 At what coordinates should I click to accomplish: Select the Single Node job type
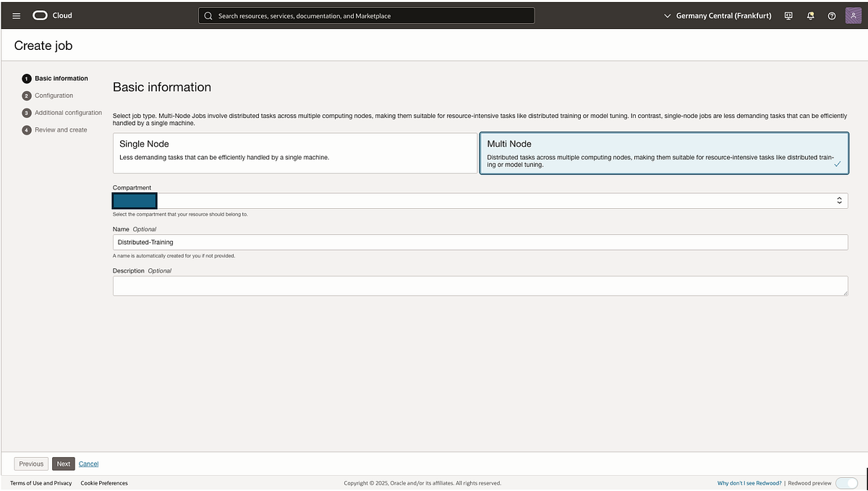[295, 153]
